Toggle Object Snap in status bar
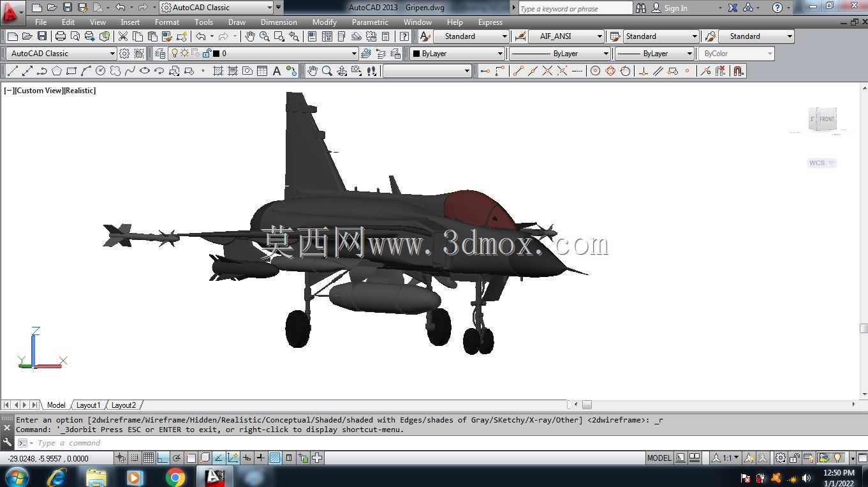 tap(191, 458)
